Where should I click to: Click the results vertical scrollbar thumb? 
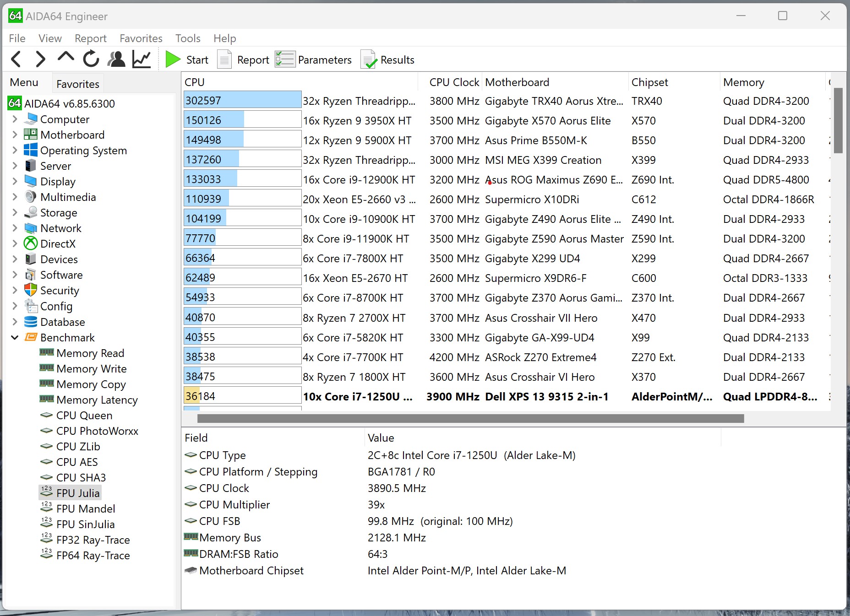point(838,121)
